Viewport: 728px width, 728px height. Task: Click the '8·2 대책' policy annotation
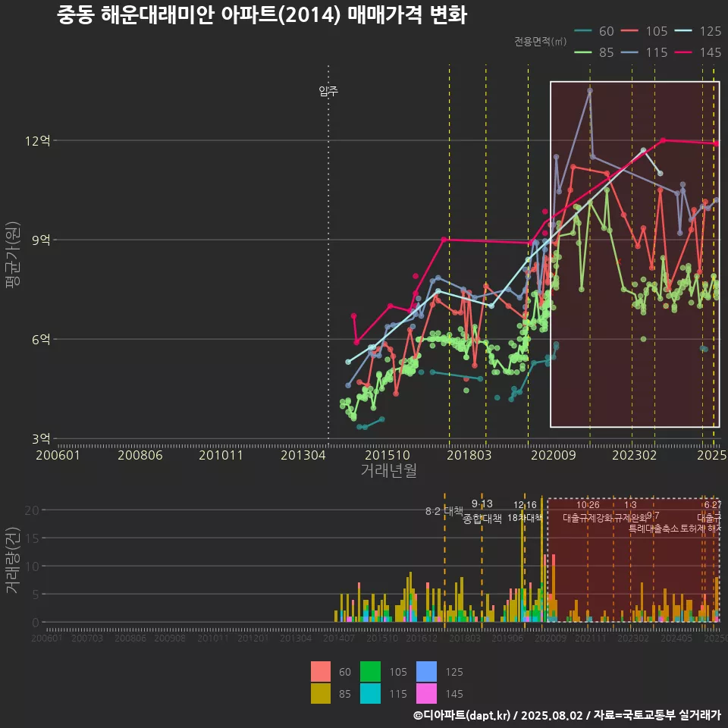pyautogui.click(x=444, y=511)
